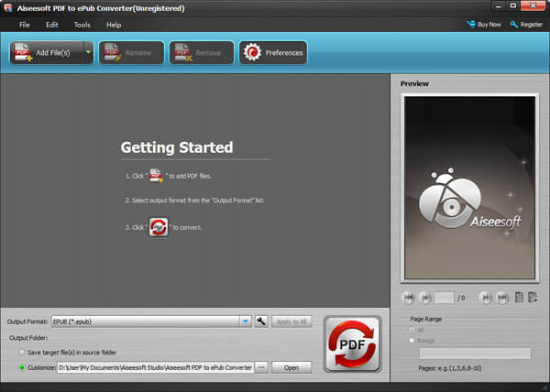Jump to last page in preview
The image size is (550, 392).
(502, 298)
